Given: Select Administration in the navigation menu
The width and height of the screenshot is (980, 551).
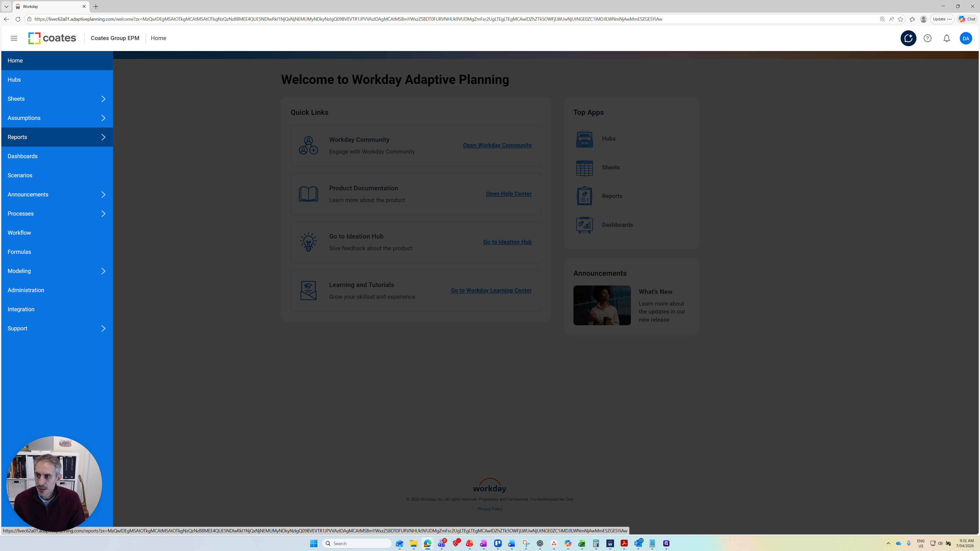Looking at the screenshot, I should tap(26, 290).
